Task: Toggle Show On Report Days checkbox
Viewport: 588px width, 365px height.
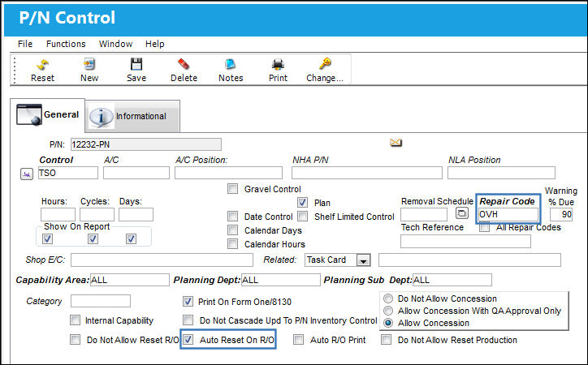Action: [131, 238]
